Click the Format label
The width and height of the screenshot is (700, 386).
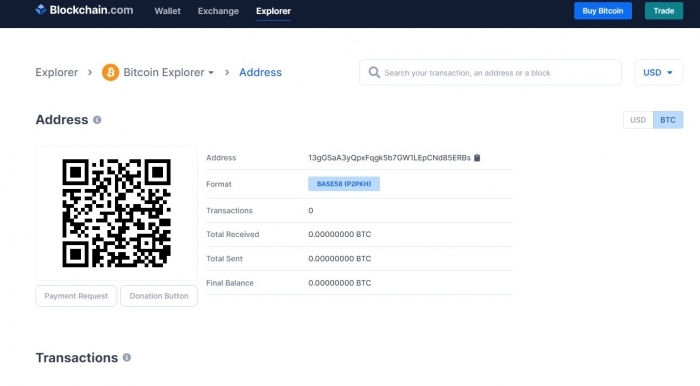(219, 184)
